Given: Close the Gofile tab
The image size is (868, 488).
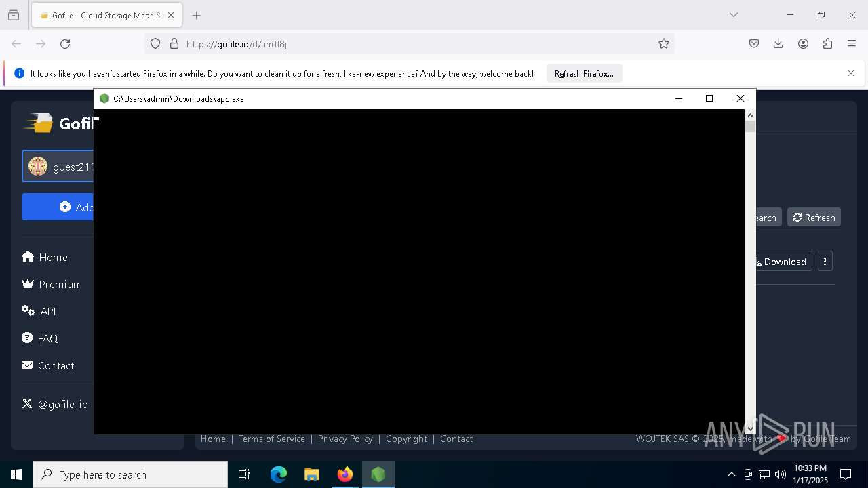Looking at the screenshot, I should (171, 15).
